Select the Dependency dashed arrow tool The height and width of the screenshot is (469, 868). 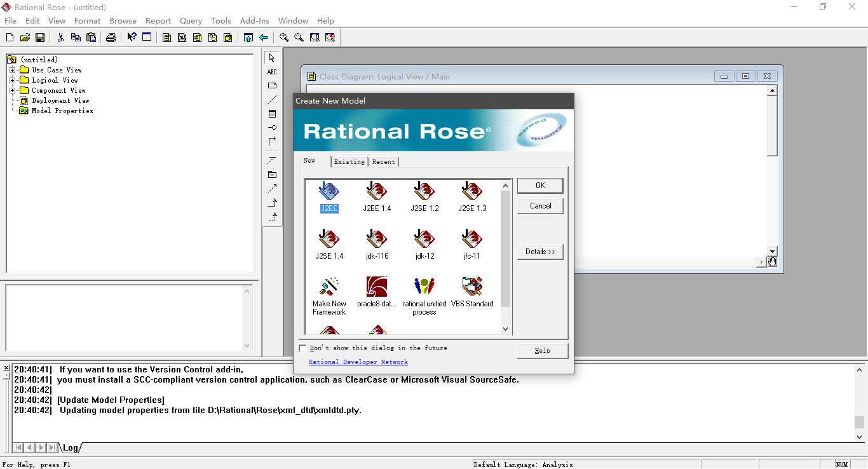[x=272, y=188]
